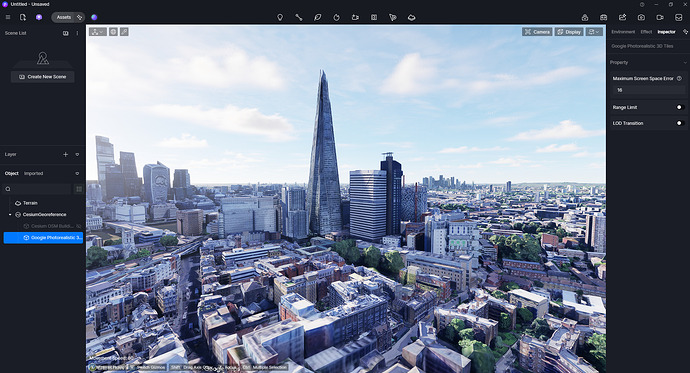
Task: Toggle visibility of Cesium OSM Buildings
Action: [79, 226]
